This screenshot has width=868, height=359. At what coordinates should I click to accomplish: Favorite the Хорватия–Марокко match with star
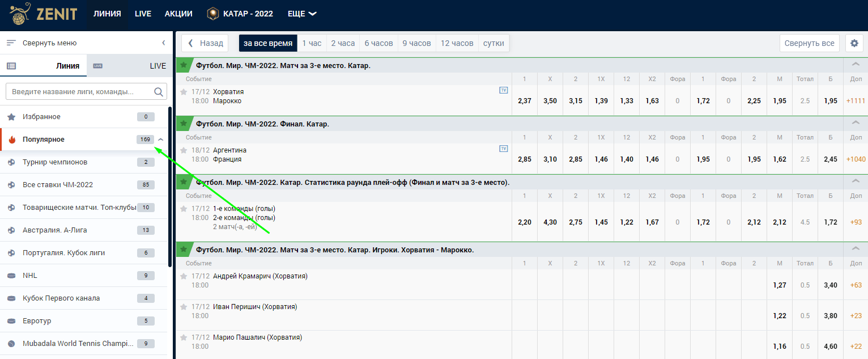[184, 92]
